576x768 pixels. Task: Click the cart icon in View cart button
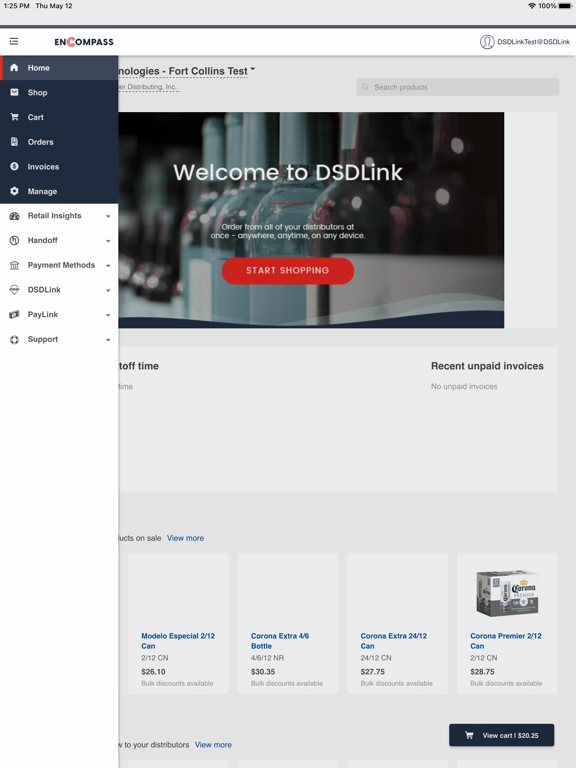tap(469, 735)
